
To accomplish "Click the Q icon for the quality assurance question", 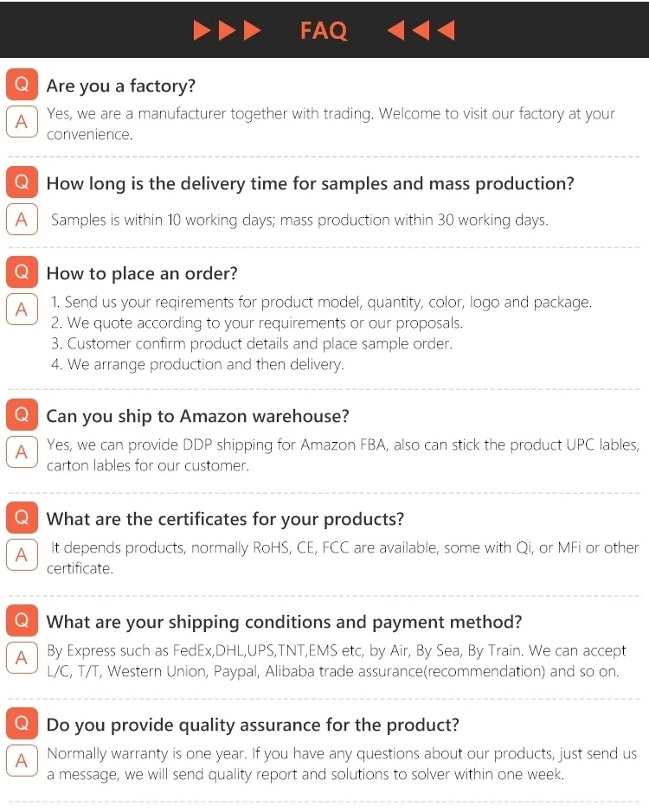I will point(22,724).
